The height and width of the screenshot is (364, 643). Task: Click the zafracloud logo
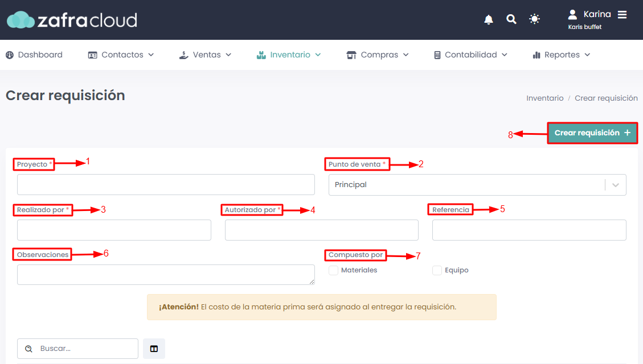click(x=72, y=20)
